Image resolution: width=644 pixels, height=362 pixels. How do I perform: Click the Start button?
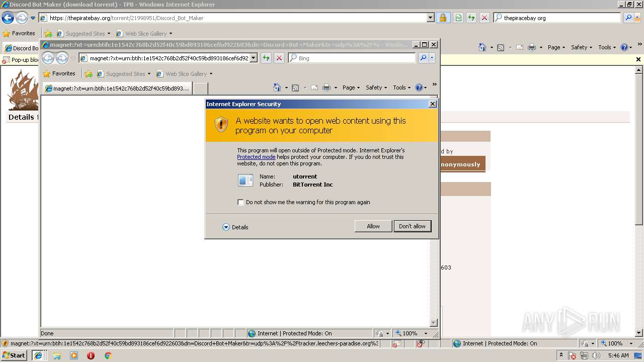(x=14, y=355)
